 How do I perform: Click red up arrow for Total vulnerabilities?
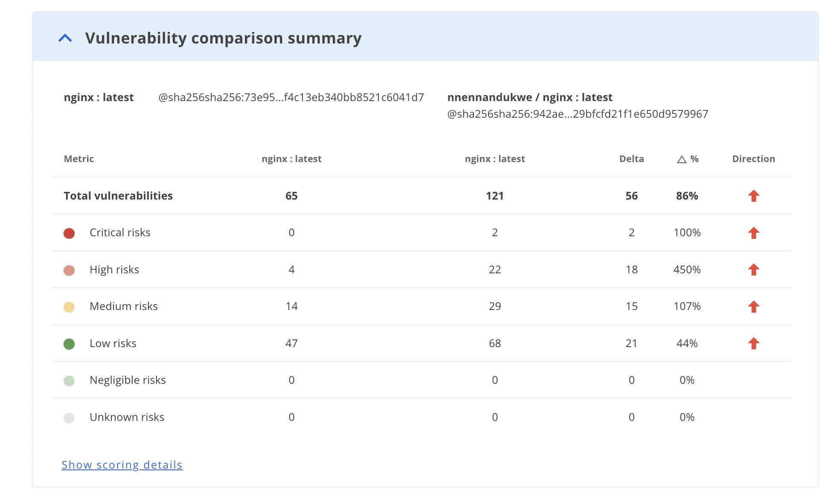(x=753, y=196)
